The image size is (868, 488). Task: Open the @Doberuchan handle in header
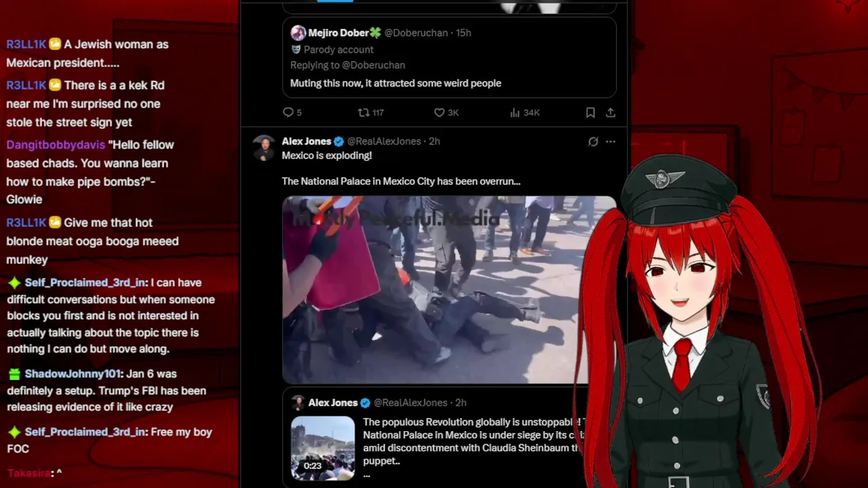(x=416, y=33)
